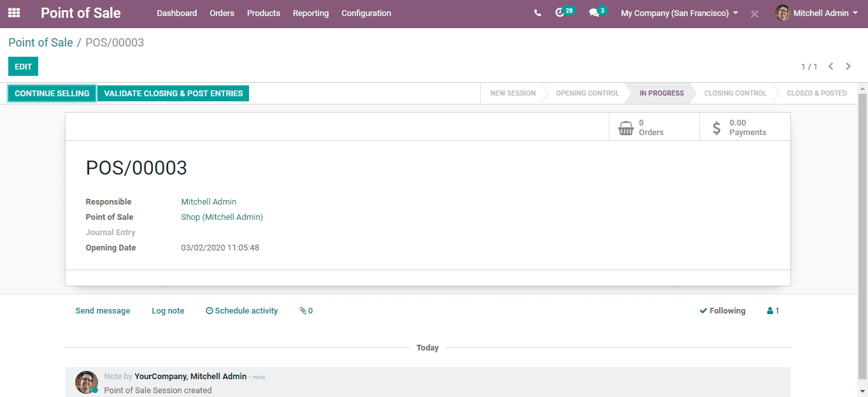Click note author avatar thumbnail
Screen dimensions: 868x397
point(87,382)
